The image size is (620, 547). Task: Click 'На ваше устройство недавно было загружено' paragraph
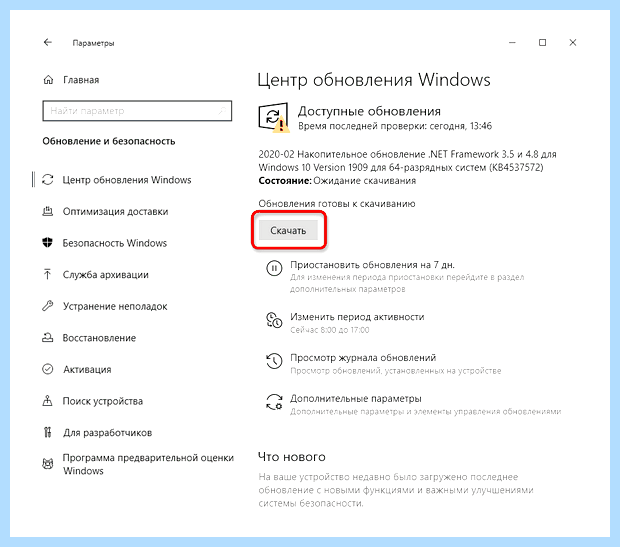[x=396, y=490]
